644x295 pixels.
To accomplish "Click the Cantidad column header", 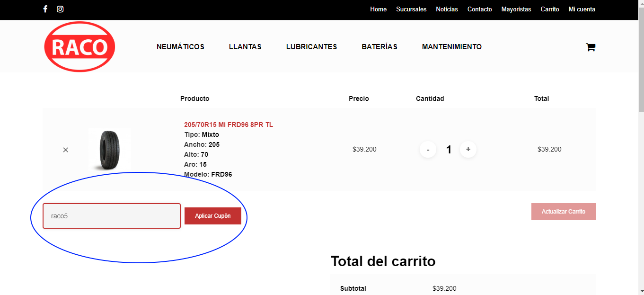I will (x=430, y=98).
